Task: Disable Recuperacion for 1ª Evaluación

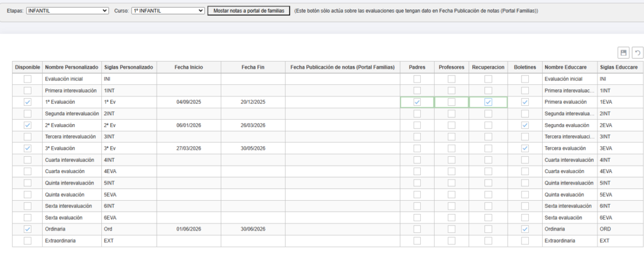Action: pyautogui.click(x=488, y=102)
